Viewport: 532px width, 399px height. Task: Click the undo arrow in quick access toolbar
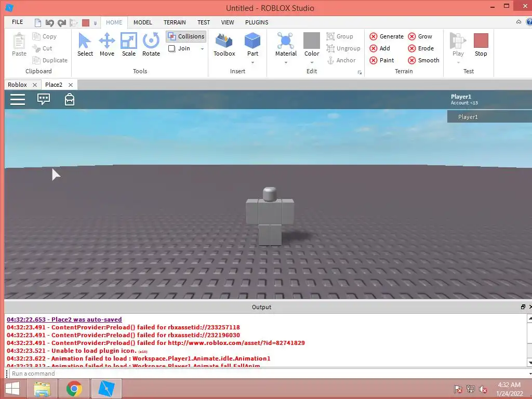coord(49,23)
